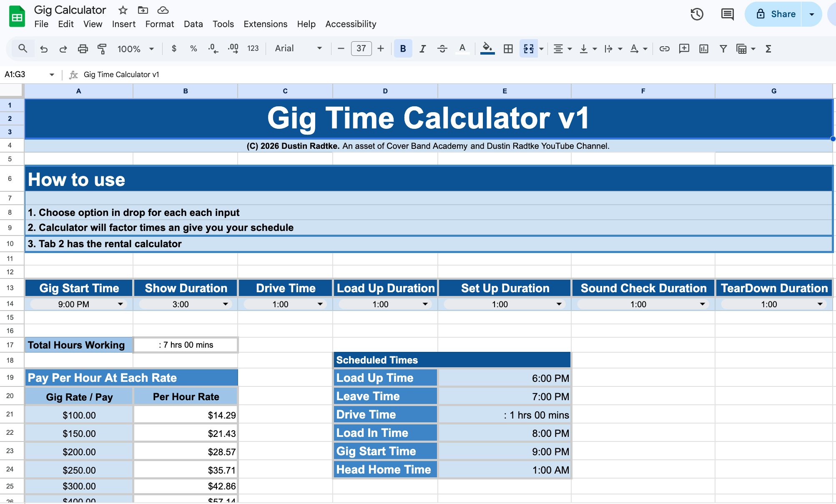The image size is (836, 504).
Task: Toggle italic formatting
Action: coord(422,49)
